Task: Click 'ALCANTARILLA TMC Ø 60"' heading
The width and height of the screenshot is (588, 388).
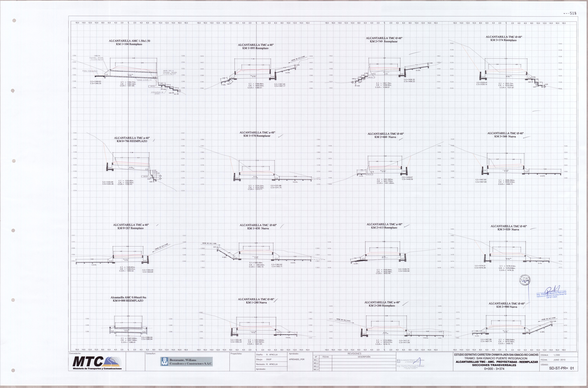Action: click(258, 225)
